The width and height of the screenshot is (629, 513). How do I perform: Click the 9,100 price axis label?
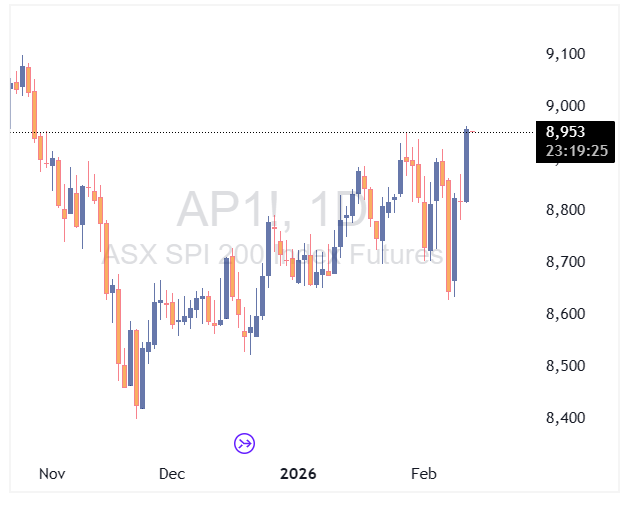tap(565, 54)
